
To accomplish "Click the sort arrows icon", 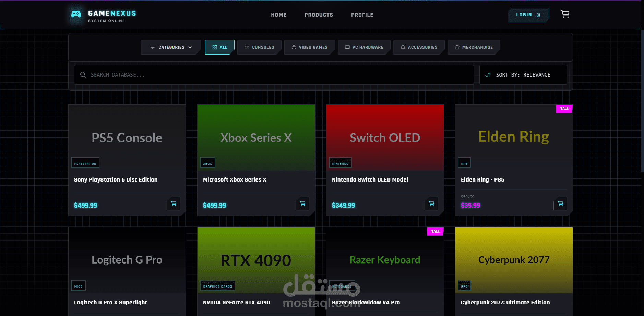I will pyautogui.click(x=488, y=75).
